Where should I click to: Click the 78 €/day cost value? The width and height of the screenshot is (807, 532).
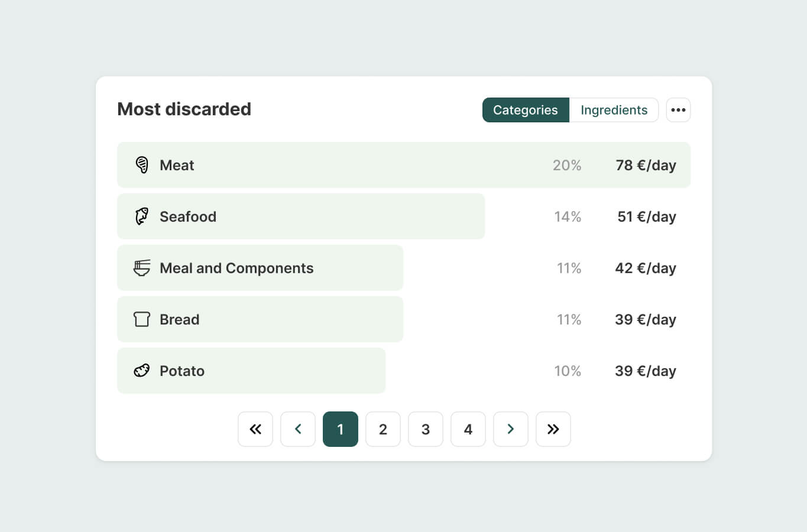646,165
